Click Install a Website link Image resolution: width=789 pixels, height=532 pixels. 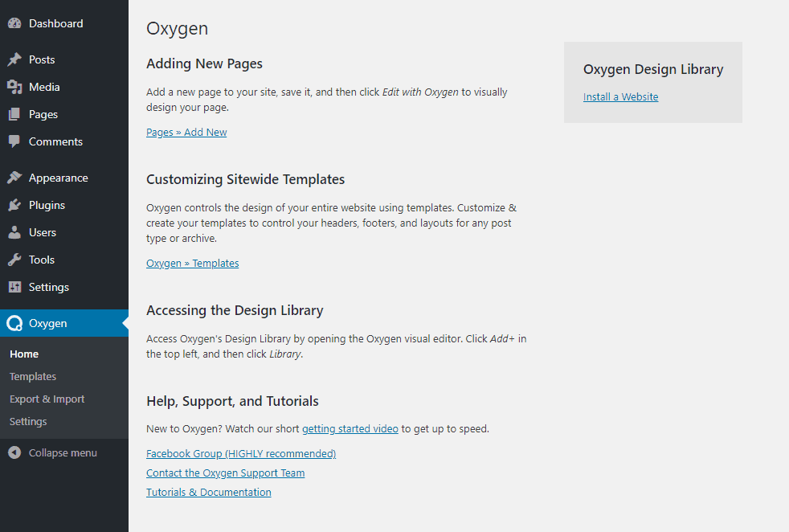pos(620,96)
